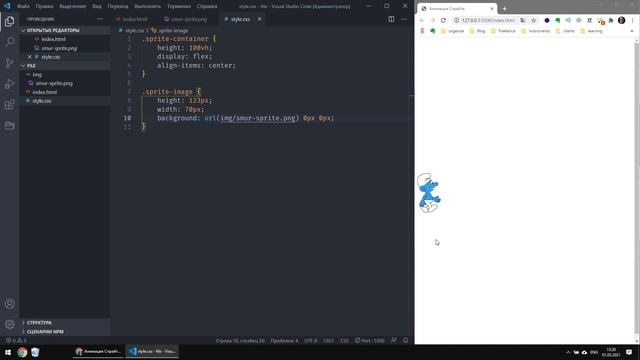This screenshot has width=640, height=360.
Task: Open the Explorer view in the activity bar
Action: (9, 21)
